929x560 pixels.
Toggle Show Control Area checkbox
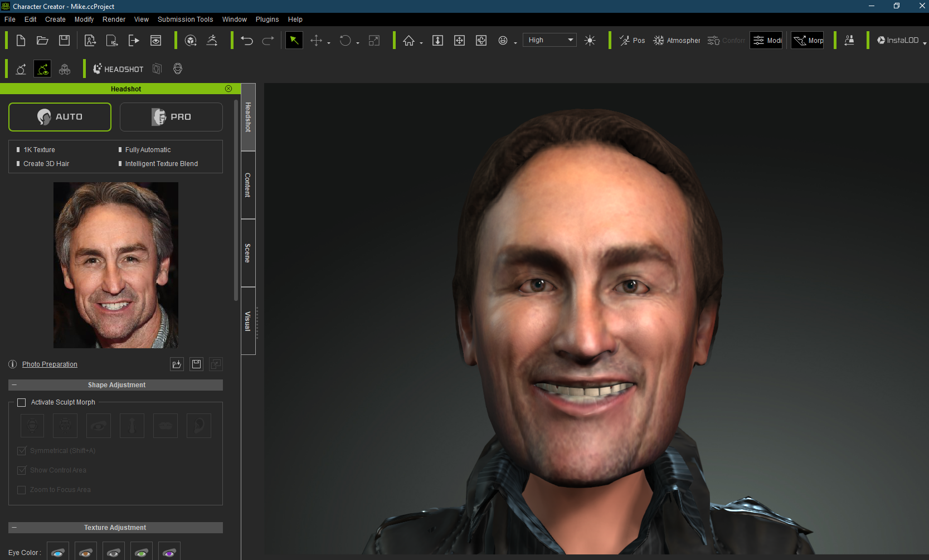pyautogui.click(x=22, y=470)
